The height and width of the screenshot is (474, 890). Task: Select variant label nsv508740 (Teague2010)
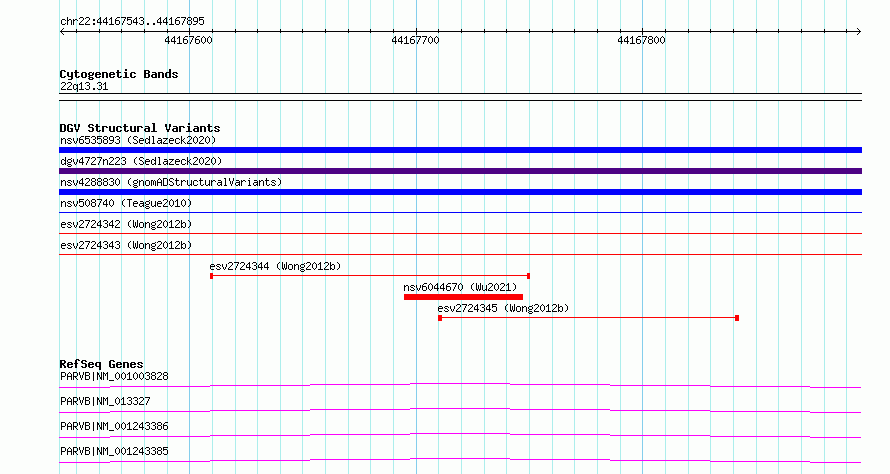pyautogui.click(x=126, y=203)
